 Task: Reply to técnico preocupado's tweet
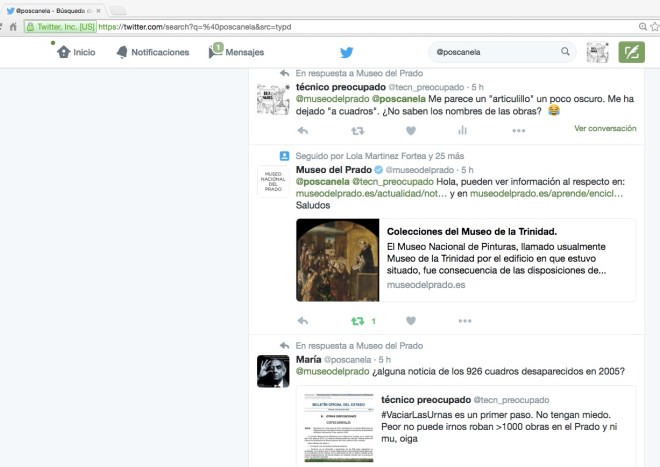pyautogui.click(x=303, y=130)
